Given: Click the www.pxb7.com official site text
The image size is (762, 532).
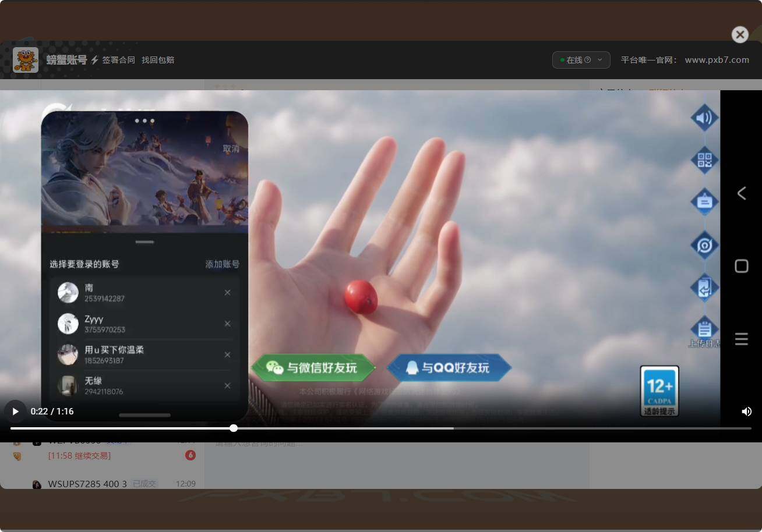Looking at the screenshot, I should 717,60.
